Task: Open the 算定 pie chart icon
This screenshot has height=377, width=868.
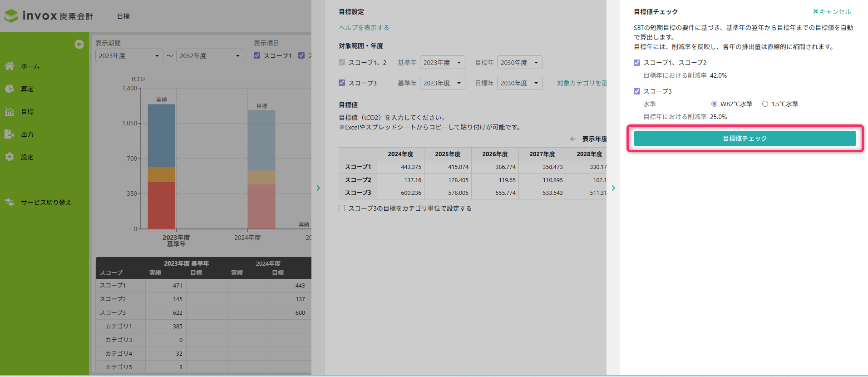Action: pyautogui.click(x=10, y=89)
